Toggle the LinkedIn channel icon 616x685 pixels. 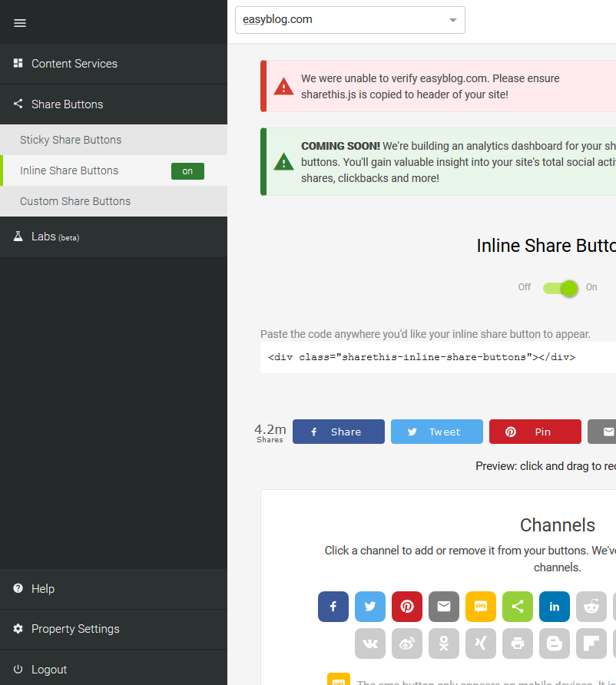pos(555,607)
